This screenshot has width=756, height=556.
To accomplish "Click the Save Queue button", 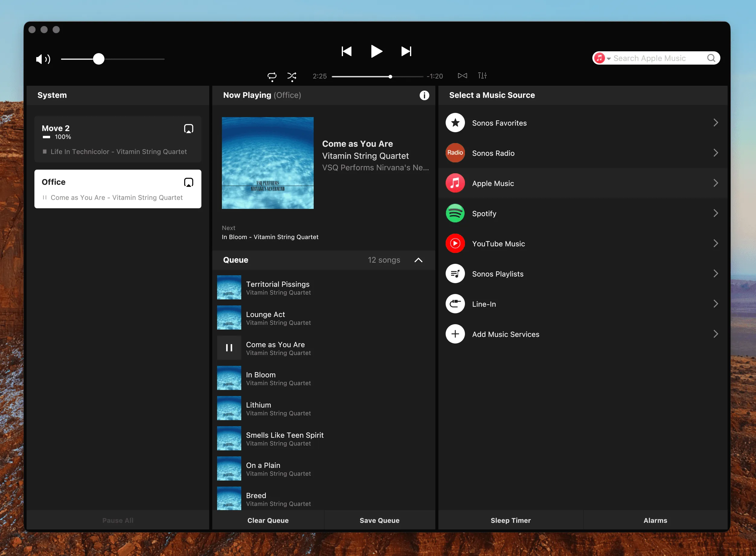I will coord(379,520).
